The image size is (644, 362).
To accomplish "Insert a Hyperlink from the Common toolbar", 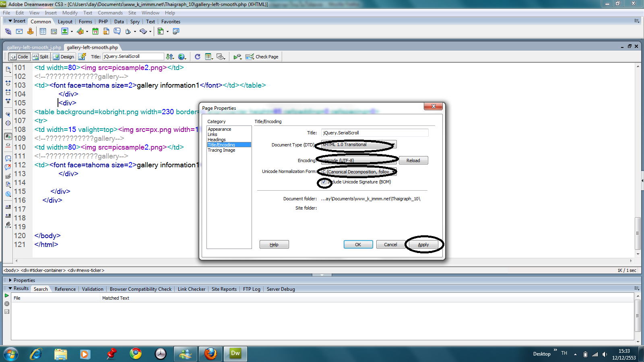I will [8, 31].
